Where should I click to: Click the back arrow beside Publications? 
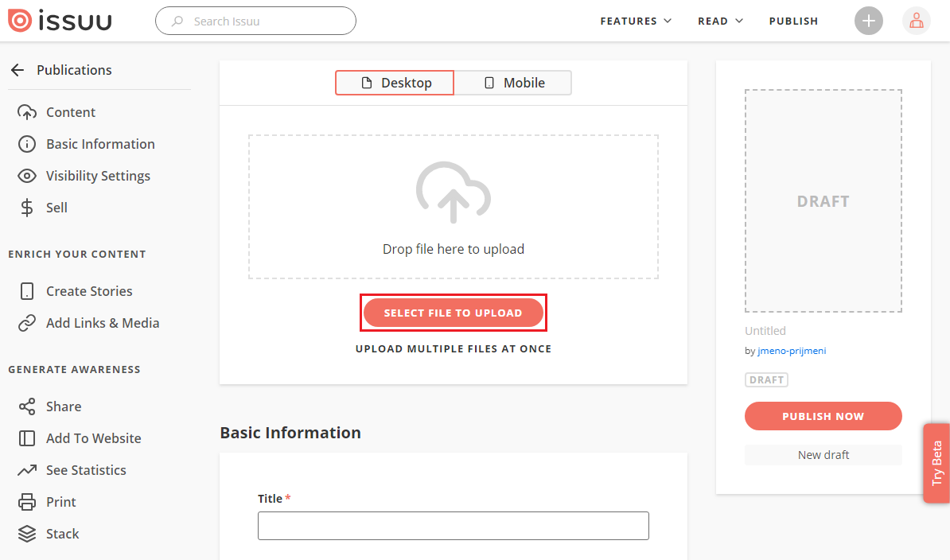[18, 70]
